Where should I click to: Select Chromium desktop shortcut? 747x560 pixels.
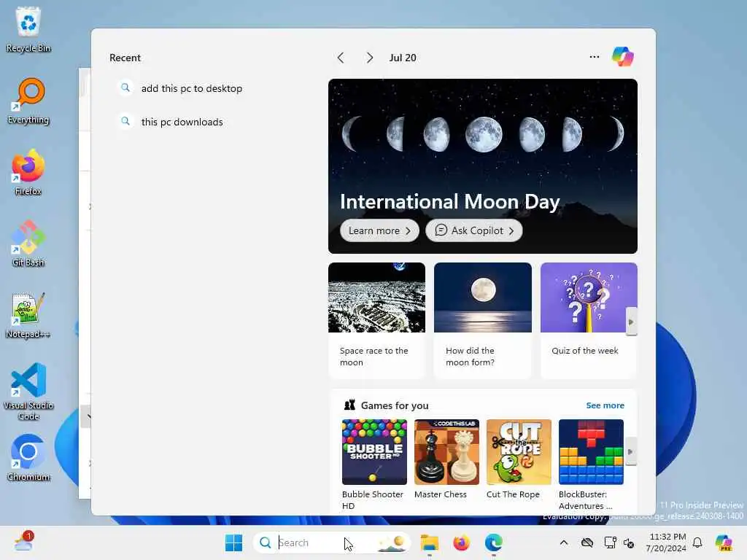tap(28, 458)
